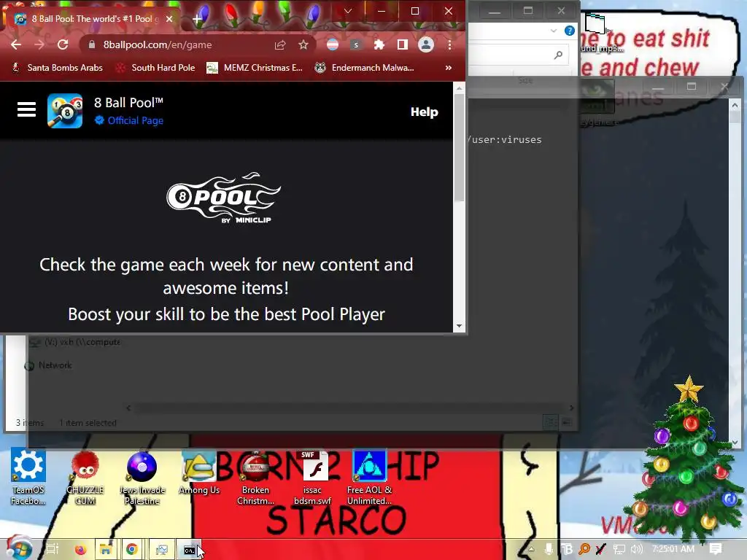
Task: Click Explorer horizontal scroll left arrow
Action: pyautogui.click(x=128, y=408)
